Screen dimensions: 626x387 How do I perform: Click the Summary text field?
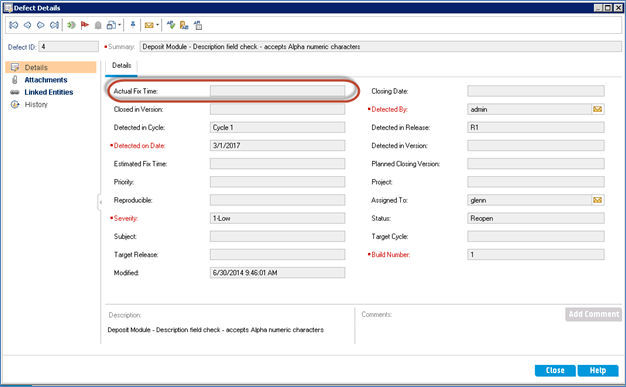pos(380,47)
